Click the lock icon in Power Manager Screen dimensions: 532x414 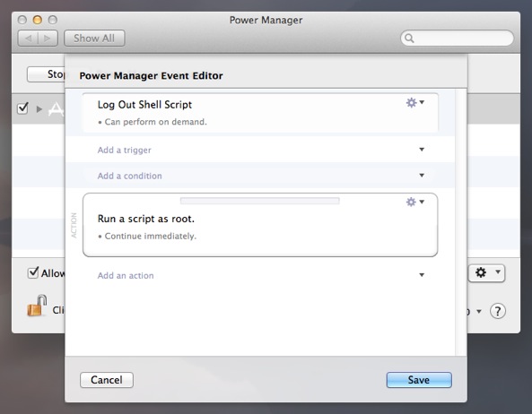coord(37,306)
